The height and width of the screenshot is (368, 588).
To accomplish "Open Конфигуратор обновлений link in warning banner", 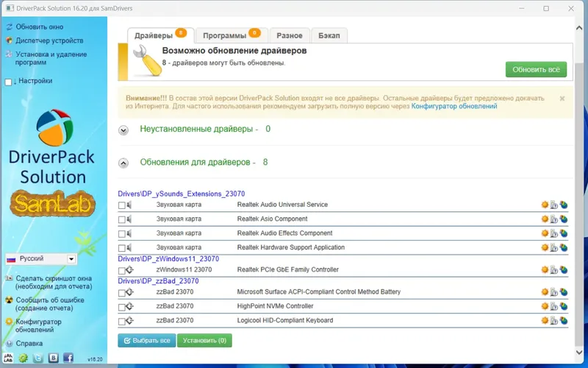I will [454, 106].
